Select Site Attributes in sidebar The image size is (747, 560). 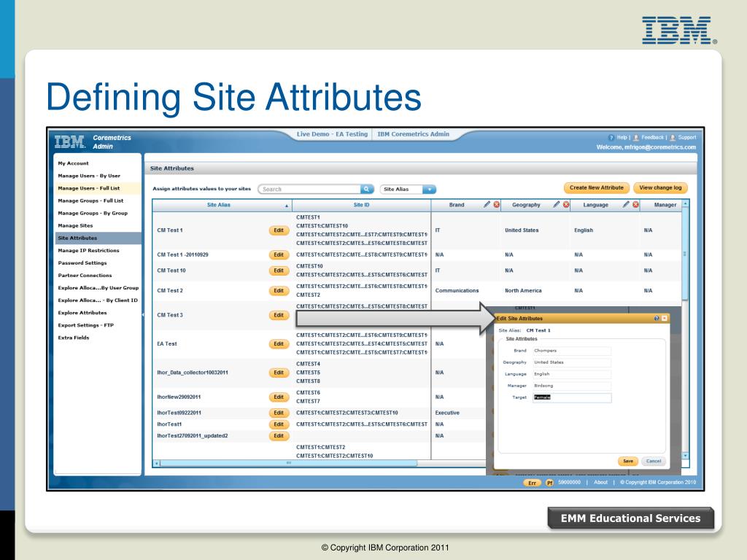(x=98, y=238)
